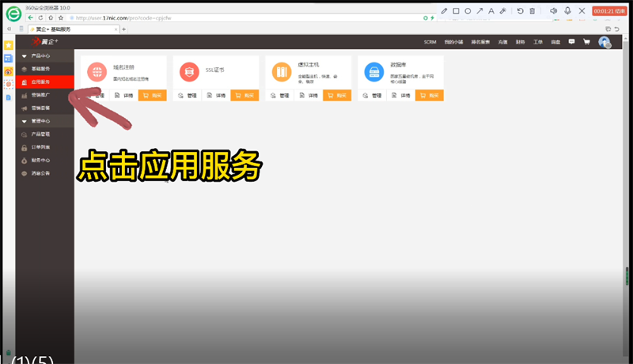The height and width of the screenshot is (364, 633).
Task: Open the user avatar profile menu
Action: 605,42
